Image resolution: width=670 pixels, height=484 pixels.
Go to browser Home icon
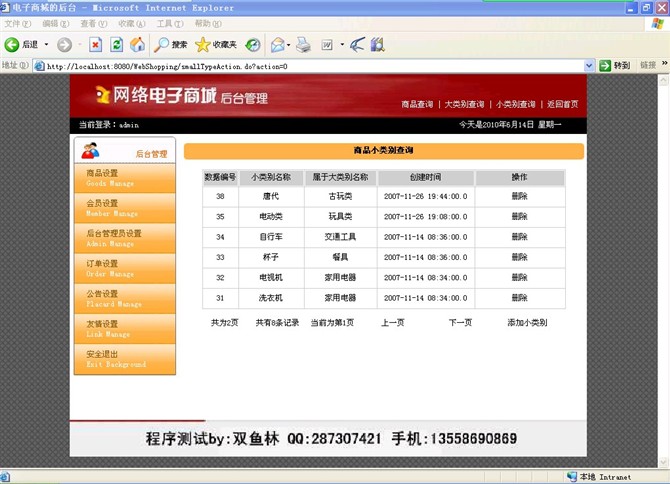[x=137, y=45]
